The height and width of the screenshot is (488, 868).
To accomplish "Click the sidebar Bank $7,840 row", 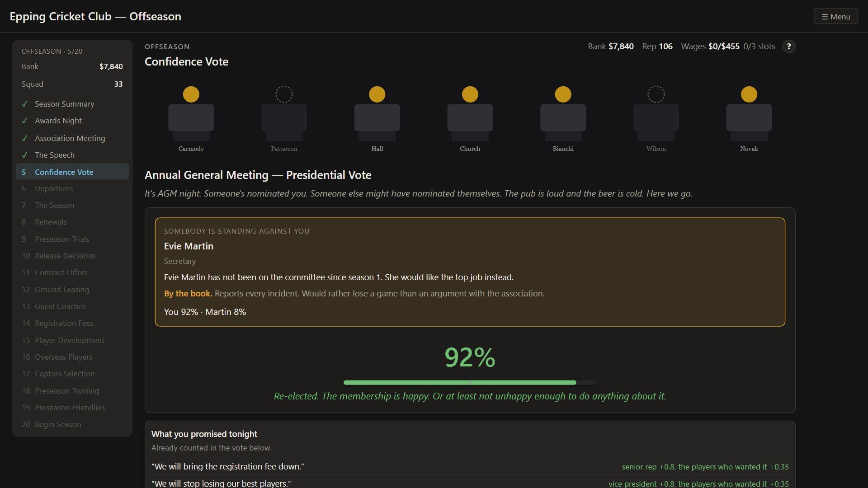I will click(72, 66).
